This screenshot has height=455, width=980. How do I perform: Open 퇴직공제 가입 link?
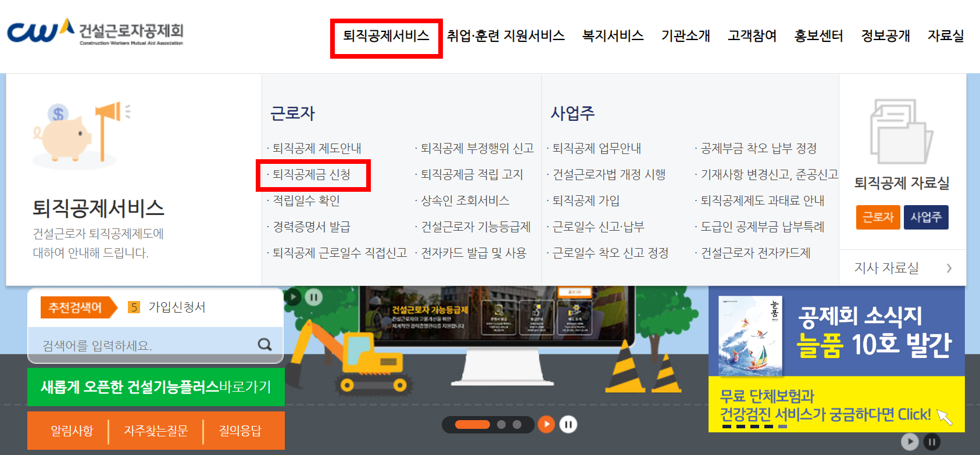pyautogui.click(x=586, y=200)
